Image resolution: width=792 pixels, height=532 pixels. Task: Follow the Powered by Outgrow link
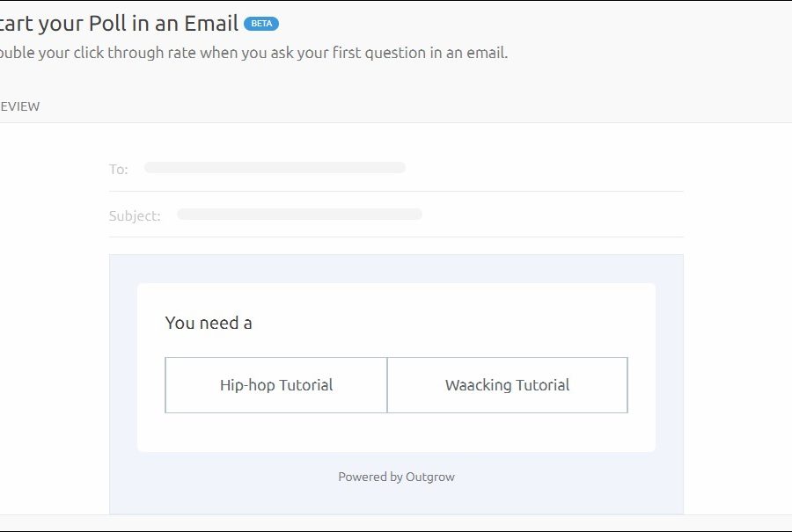pyautogui.click(x=396, y=477)
